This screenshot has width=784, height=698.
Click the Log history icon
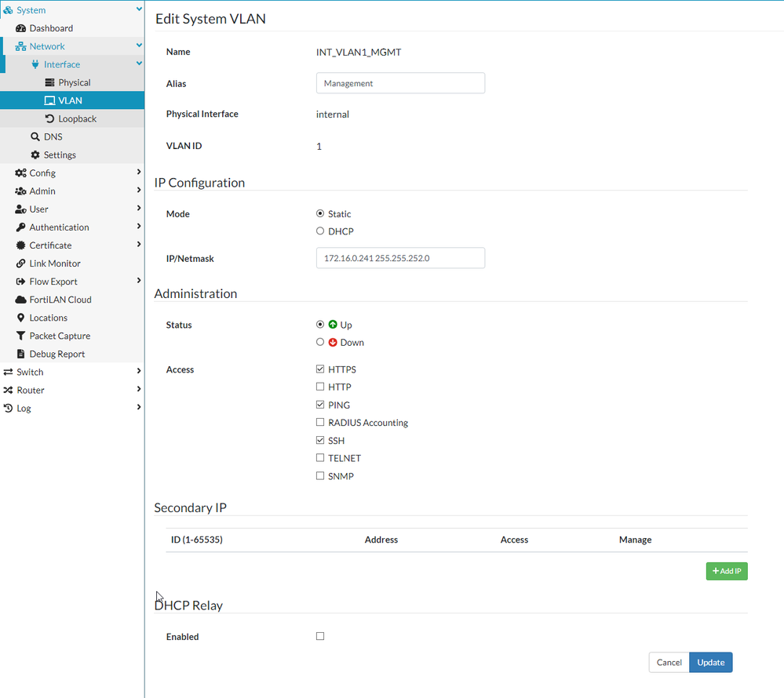pos(8,408)
